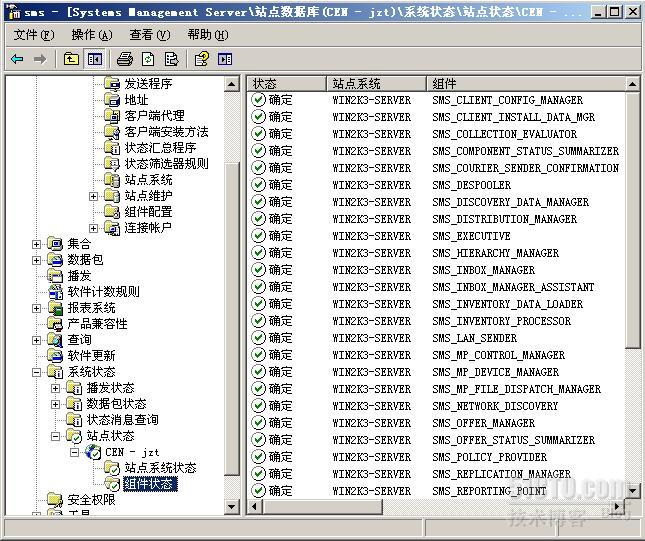Image resolution: width=645 pixels, height=541 pixels.
Task: Click the tree pane scroll up arrow
Action: tap(232, 84)
